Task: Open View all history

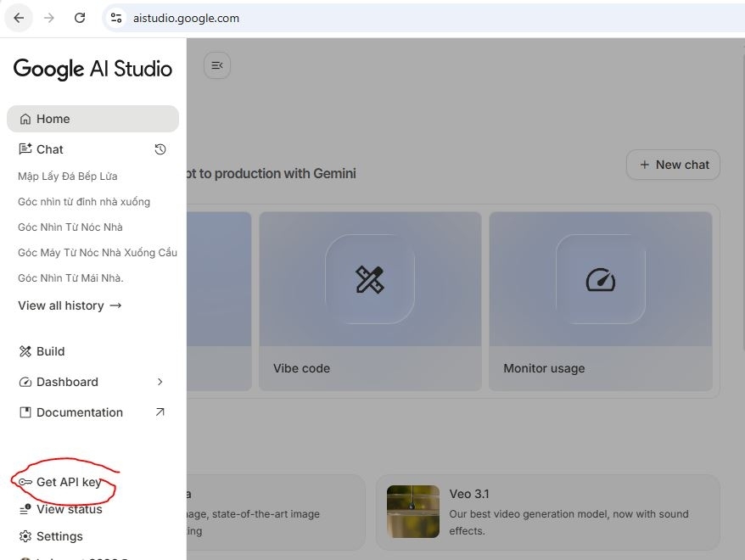Action: [x=70, y=305]
